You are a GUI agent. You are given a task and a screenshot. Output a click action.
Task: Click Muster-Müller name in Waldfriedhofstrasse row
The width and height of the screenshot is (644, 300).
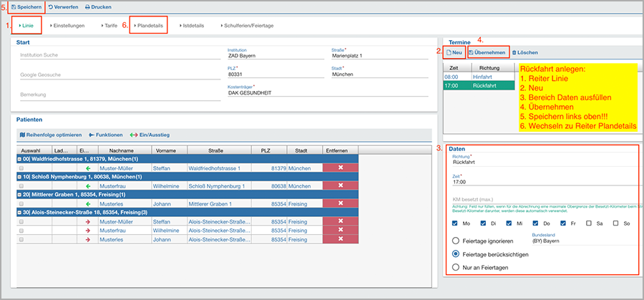click(x=116, y=168)
